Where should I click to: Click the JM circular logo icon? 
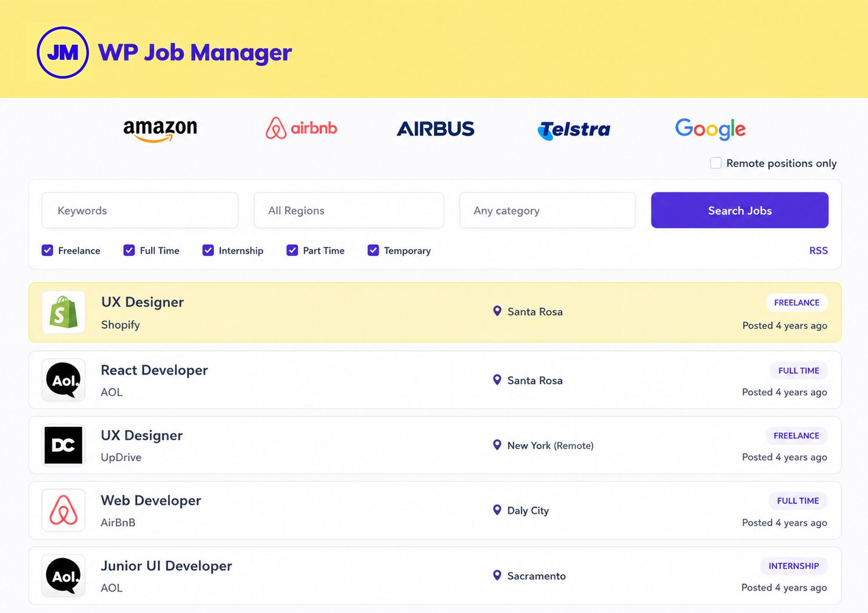tap(63, 52)
